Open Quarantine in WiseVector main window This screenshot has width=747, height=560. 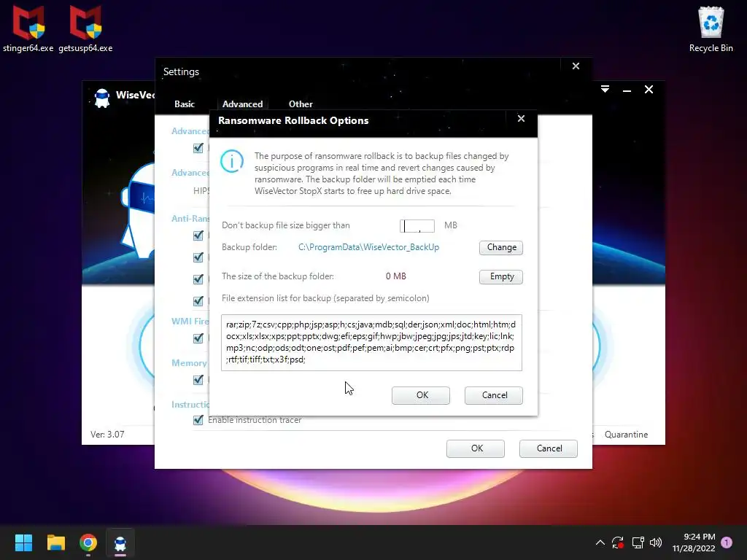click(626, 435)
